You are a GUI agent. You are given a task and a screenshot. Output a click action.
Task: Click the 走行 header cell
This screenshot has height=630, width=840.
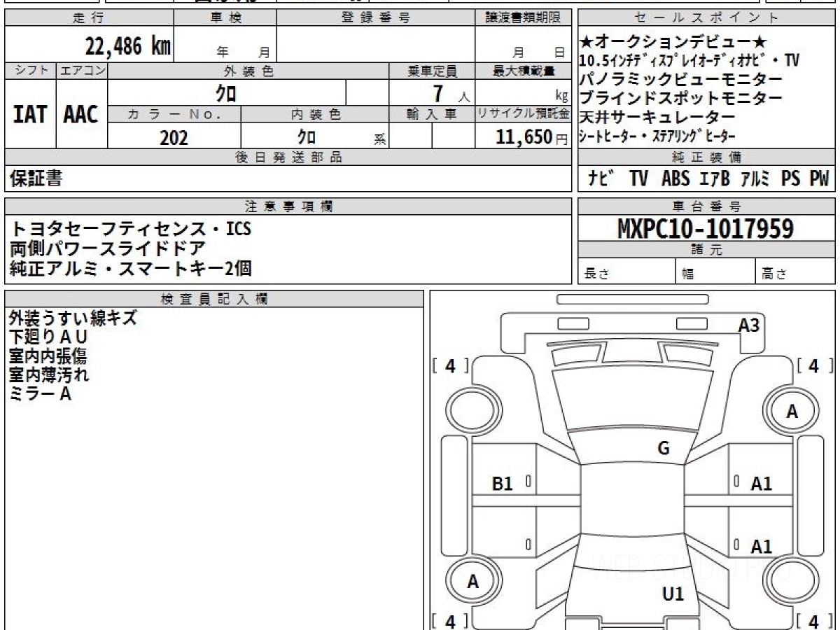pos(88,18)
